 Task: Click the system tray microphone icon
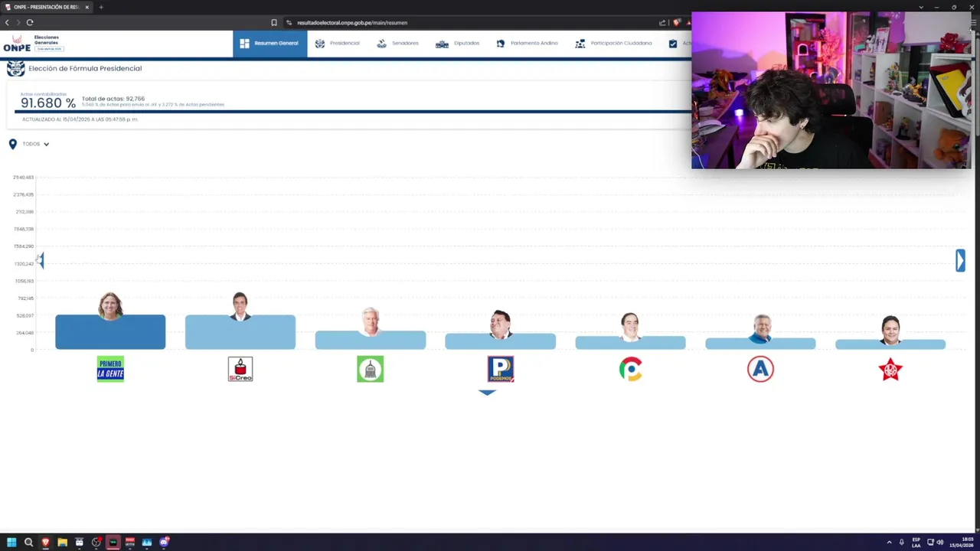point(901,542)
